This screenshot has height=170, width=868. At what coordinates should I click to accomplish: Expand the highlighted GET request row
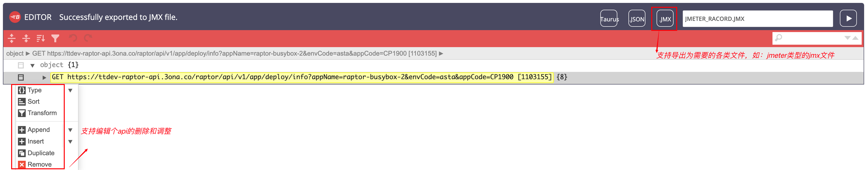tap(44, 77)
